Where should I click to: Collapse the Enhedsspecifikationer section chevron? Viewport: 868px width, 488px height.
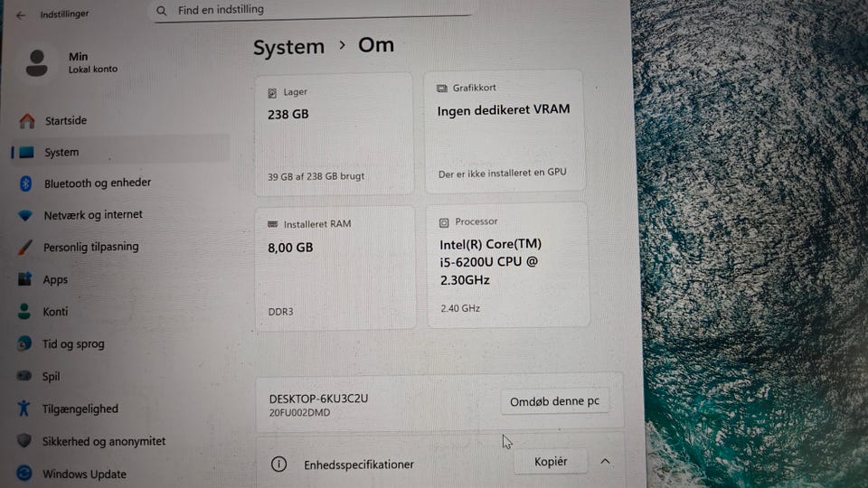point(605,462)
